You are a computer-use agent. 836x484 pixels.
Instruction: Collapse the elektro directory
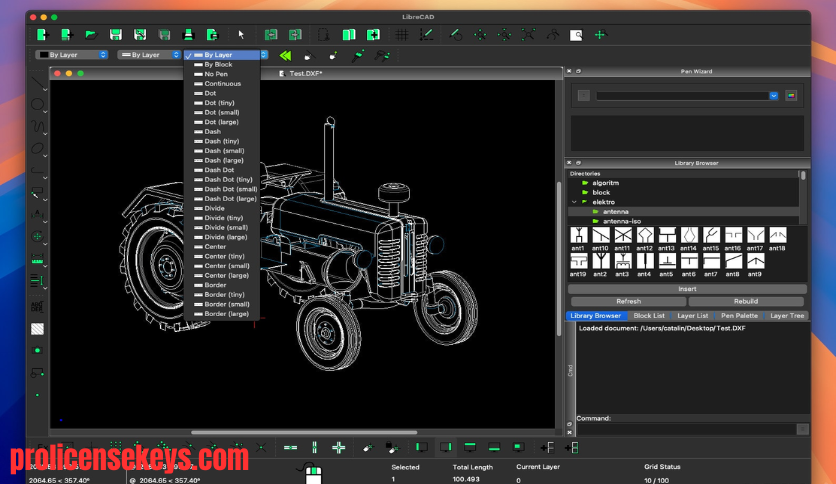click(x=574, y=202)
